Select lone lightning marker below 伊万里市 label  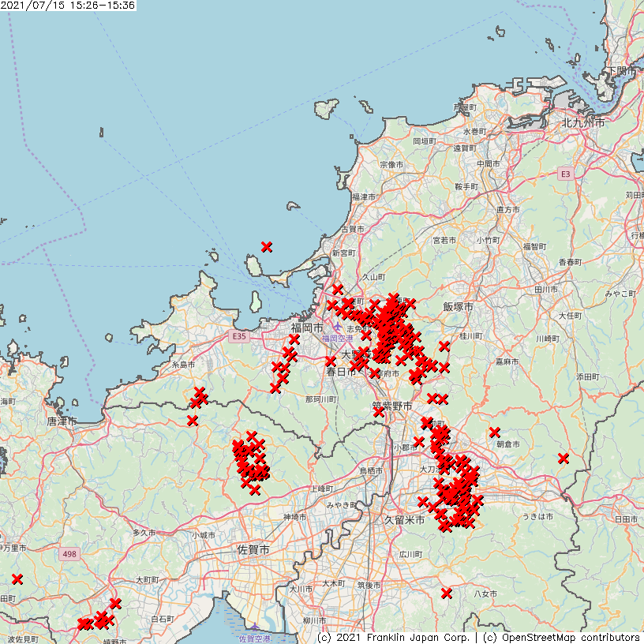coord(17,579)
